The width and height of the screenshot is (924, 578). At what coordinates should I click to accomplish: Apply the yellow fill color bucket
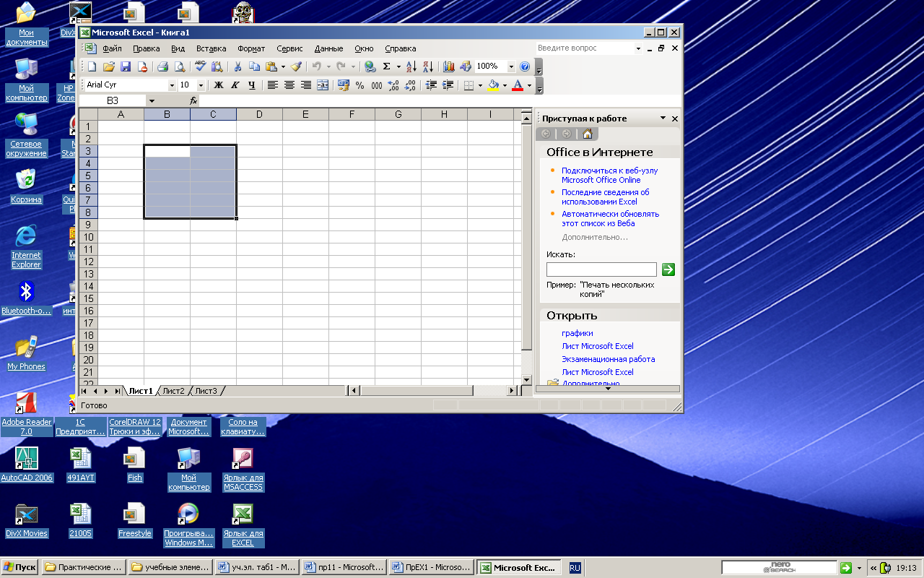(x=493, y=85)
